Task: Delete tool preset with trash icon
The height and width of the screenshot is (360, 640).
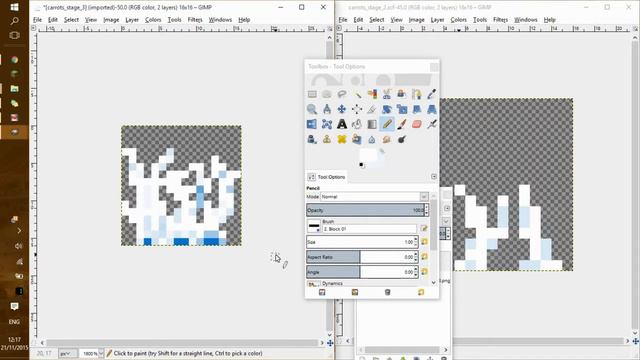Action: point(388,292)
